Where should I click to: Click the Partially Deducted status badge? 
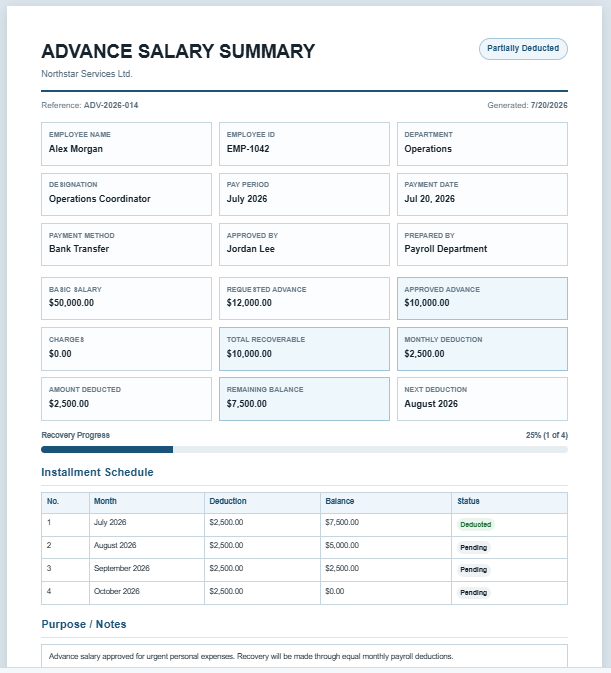(x=523, y=49)
